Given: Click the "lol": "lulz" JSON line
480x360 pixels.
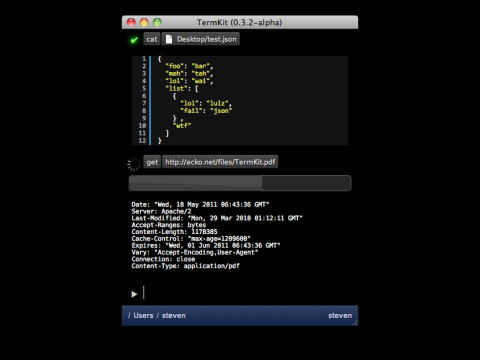Looking at the screenshot, I should tap(206, 103).
